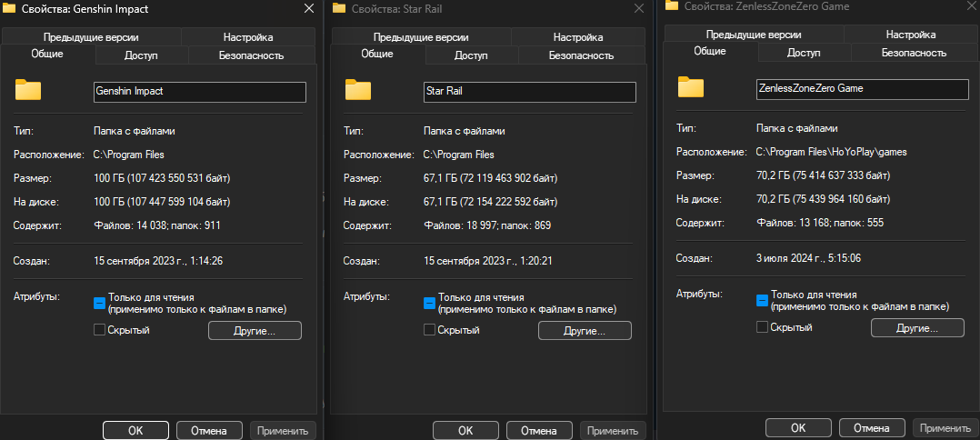Image resolution: width=980 pixels, height=440 pixels.
Task: Focus the Genshin Impact folder name field
Action: pyautogui.click(x=199, y=91)
